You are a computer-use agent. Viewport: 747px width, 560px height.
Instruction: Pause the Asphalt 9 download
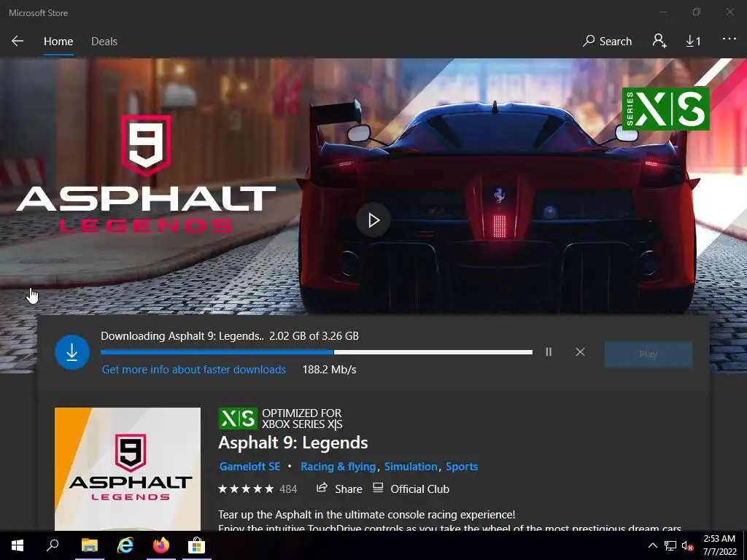click(549, 352)
